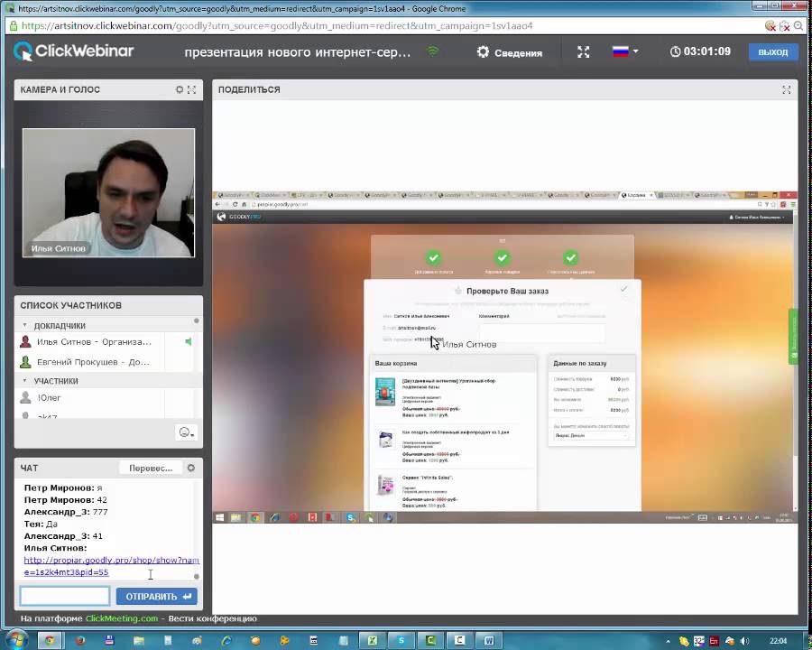Screen dimensions: 812x650
Task: Click the ВЫХОД exit button
Action: [x=773, y=51]
